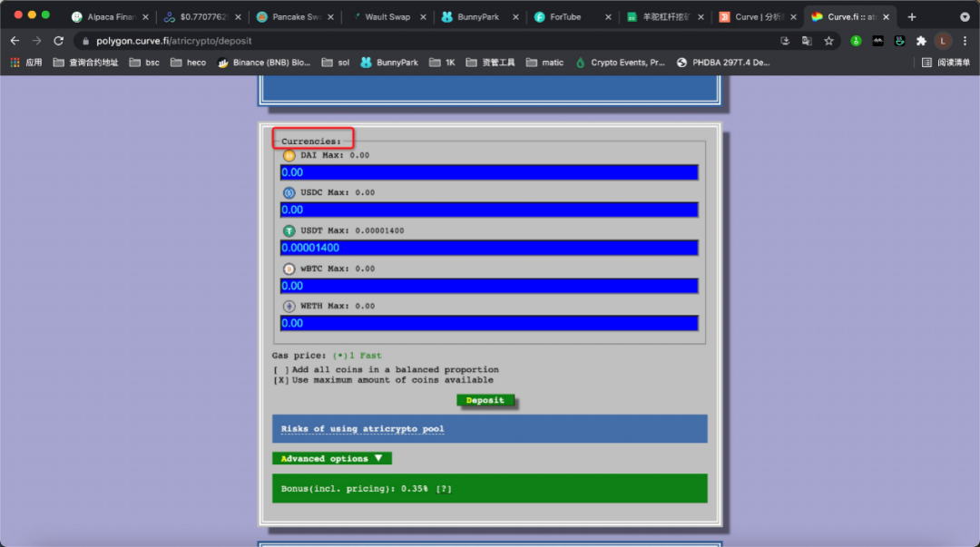
Task: Click the bonus [?] help link
Action: pos(444,489)
